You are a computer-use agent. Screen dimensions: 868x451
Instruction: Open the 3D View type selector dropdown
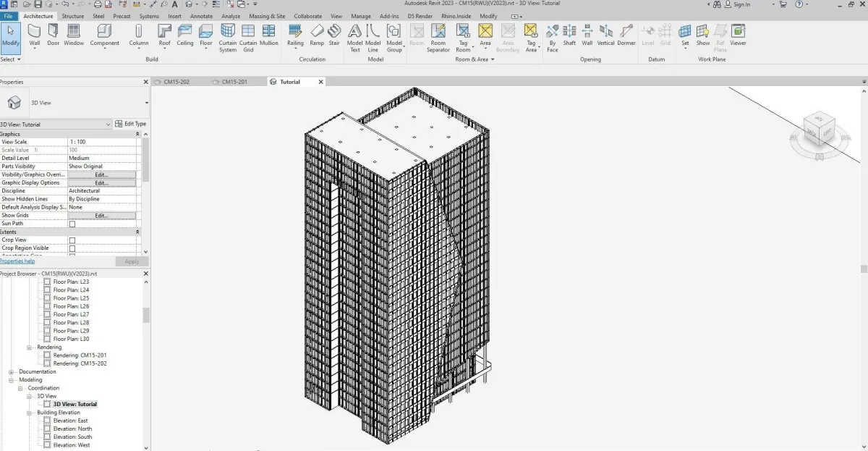pos(146,103)
